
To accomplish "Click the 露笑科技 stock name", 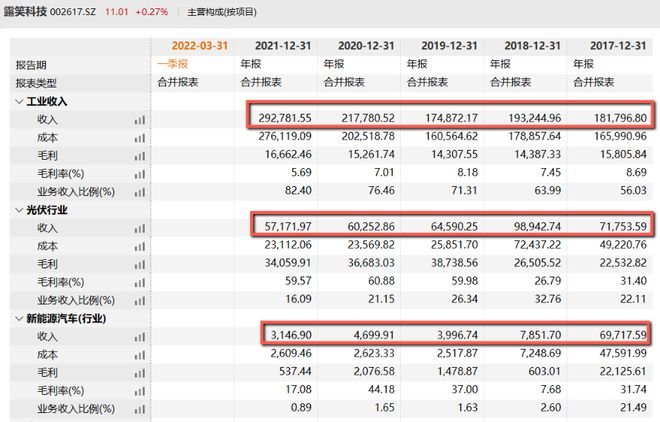I will (x=25, y=11).
